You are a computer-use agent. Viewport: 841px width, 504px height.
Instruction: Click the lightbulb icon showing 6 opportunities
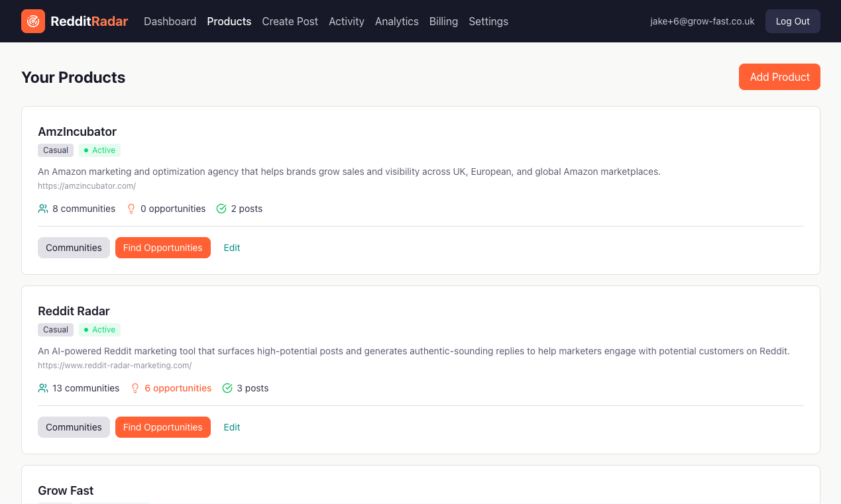135,387
